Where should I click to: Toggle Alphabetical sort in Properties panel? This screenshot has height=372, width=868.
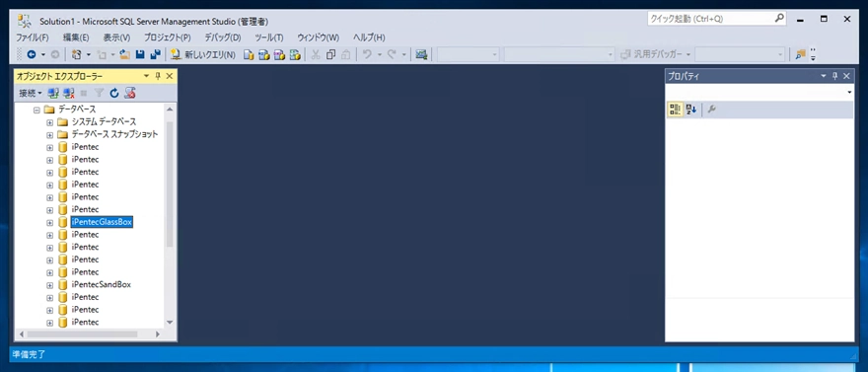690,110
